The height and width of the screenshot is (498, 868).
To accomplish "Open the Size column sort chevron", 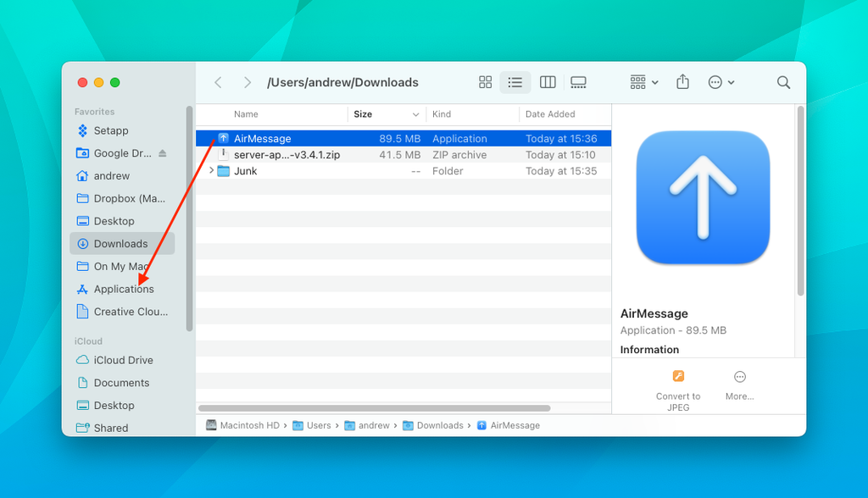I will tap(416, 113).
